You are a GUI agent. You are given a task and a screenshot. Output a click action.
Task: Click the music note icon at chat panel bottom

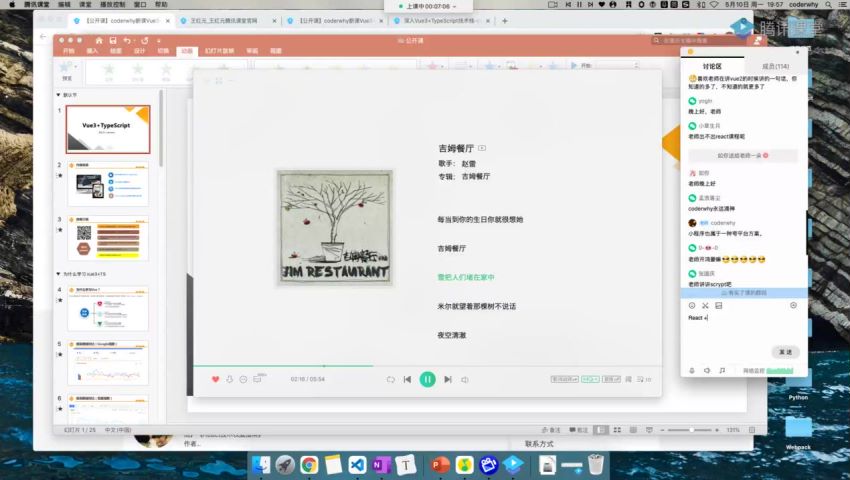722,370
